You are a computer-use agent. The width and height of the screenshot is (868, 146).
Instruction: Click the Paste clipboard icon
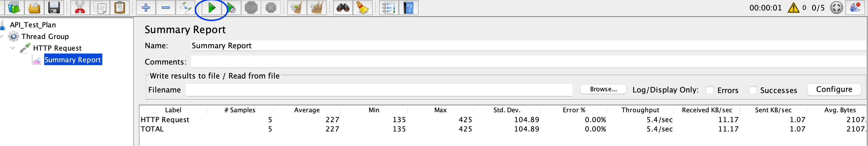click(x=120, y=8)
